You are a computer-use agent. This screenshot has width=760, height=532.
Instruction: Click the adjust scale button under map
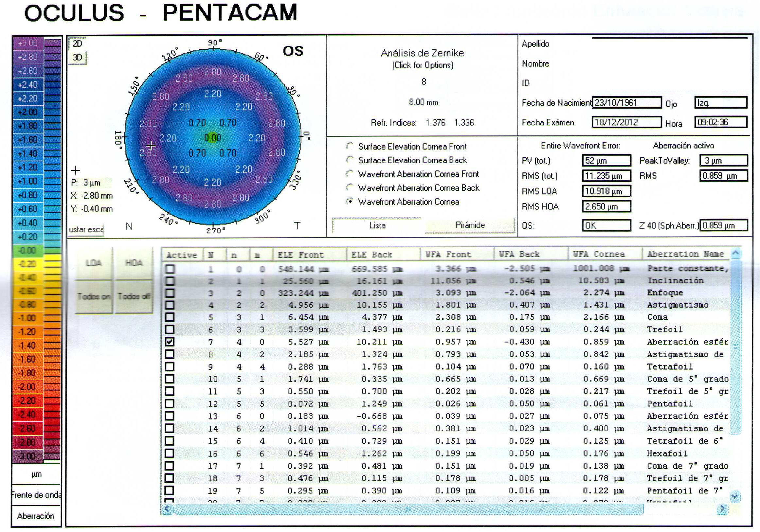coord(86,229)
